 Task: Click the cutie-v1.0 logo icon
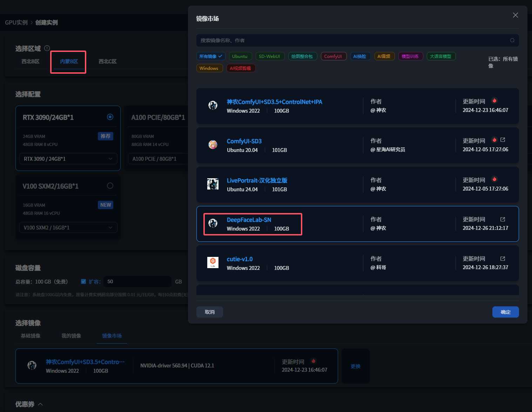pyautogui.click(x=213, y=263)
